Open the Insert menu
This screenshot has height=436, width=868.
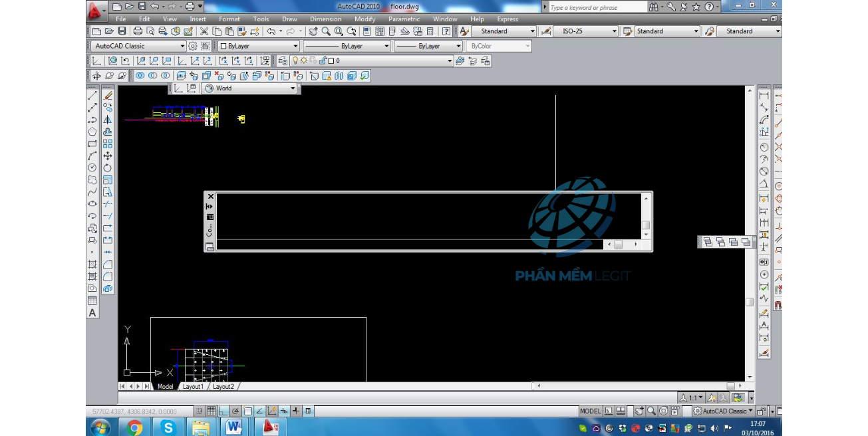click(198, 19)
